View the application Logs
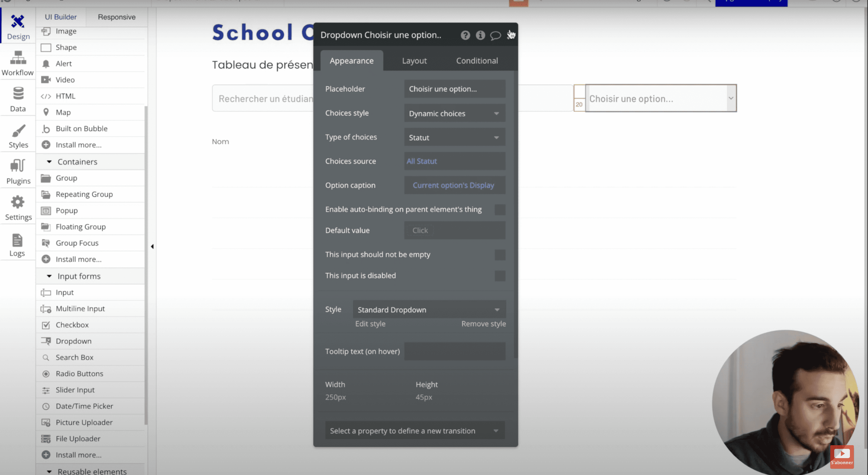The image size is (868, 475). [17, 244]
